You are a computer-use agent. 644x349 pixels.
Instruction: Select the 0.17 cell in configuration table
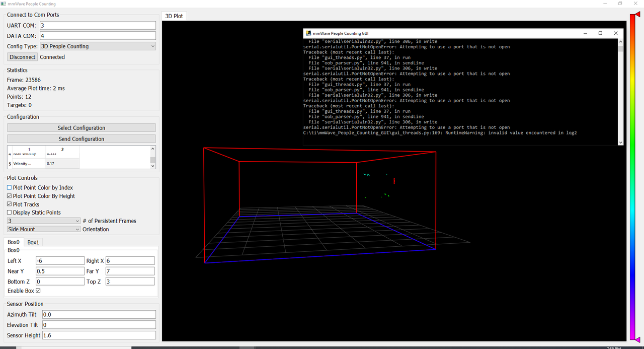(62, 164)
